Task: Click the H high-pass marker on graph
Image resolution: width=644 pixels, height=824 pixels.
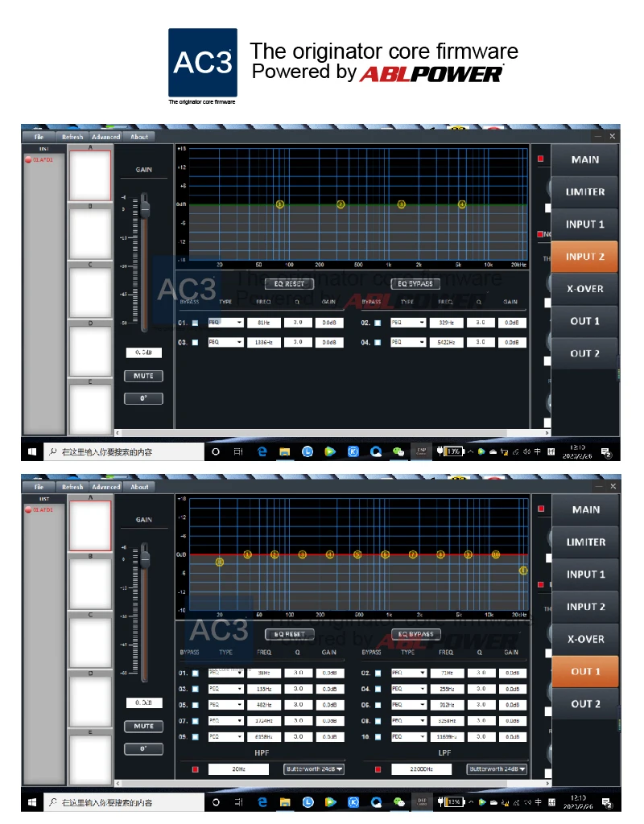Action: 220,562
